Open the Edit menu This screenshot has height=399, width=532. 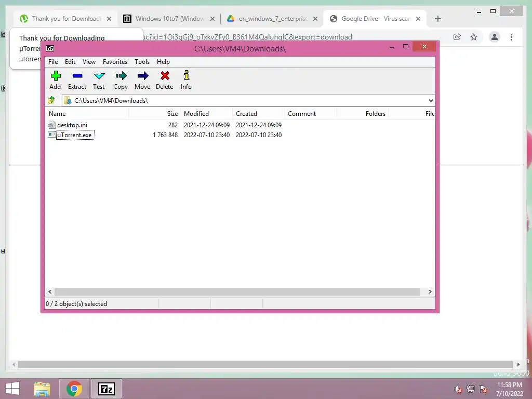[70, 62]
